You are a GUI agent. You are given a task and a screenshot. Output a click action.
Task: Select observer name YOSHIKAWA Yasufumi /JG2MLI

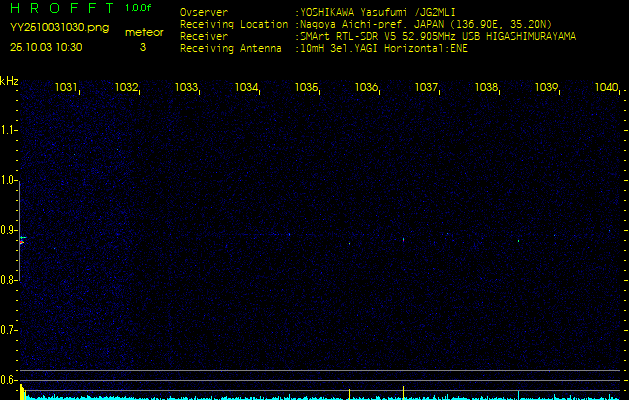(x=377, y=12)
